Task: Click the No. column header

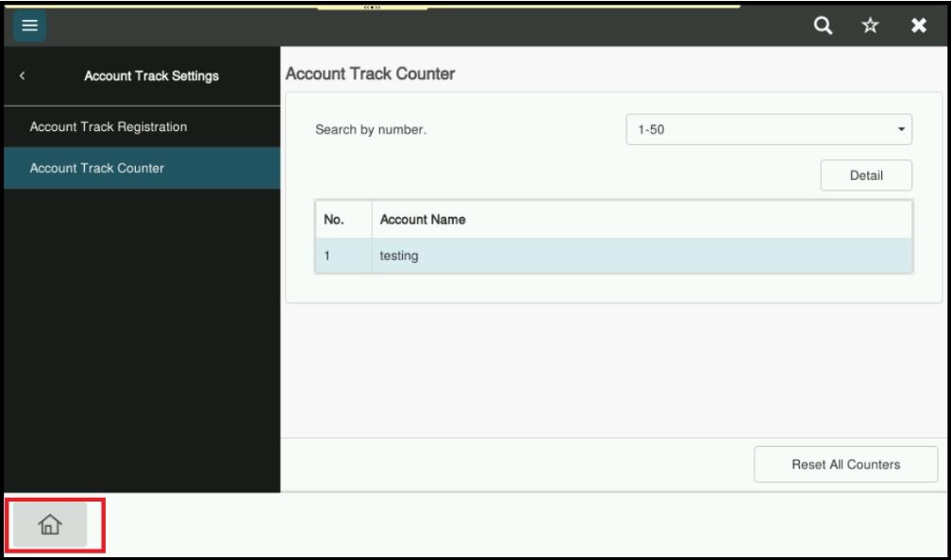Action: pyautogui.click(x=333, y=220)
